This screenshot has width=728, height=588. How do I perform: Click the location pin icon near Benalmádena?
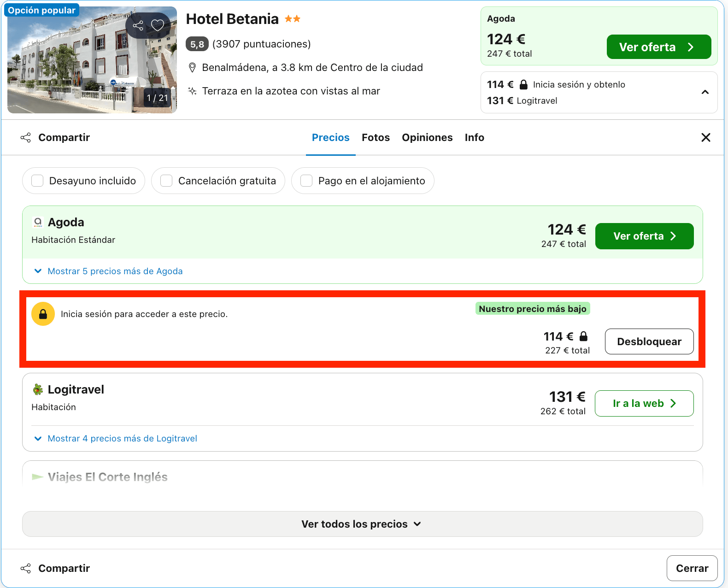pos(193,68)
